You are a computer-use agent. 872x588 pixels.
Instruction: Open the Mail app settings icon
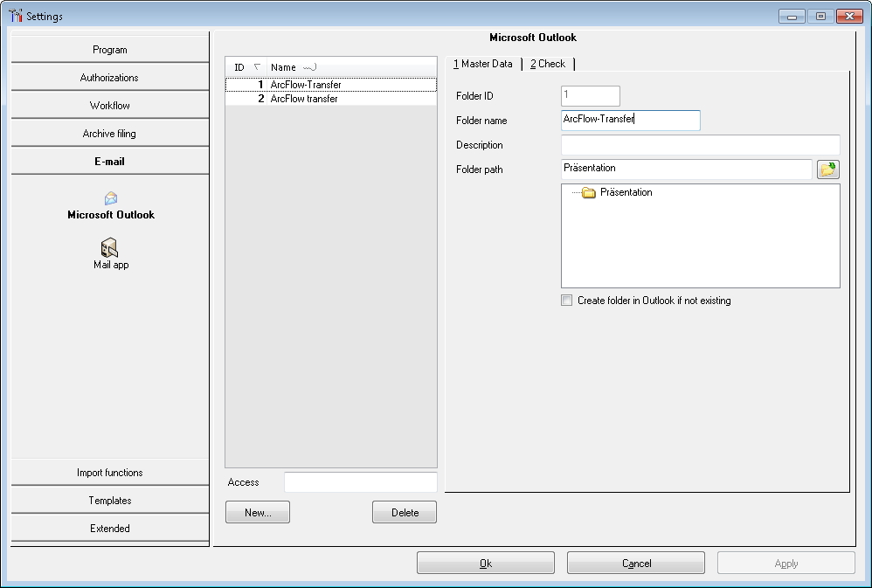pos(109,248)
